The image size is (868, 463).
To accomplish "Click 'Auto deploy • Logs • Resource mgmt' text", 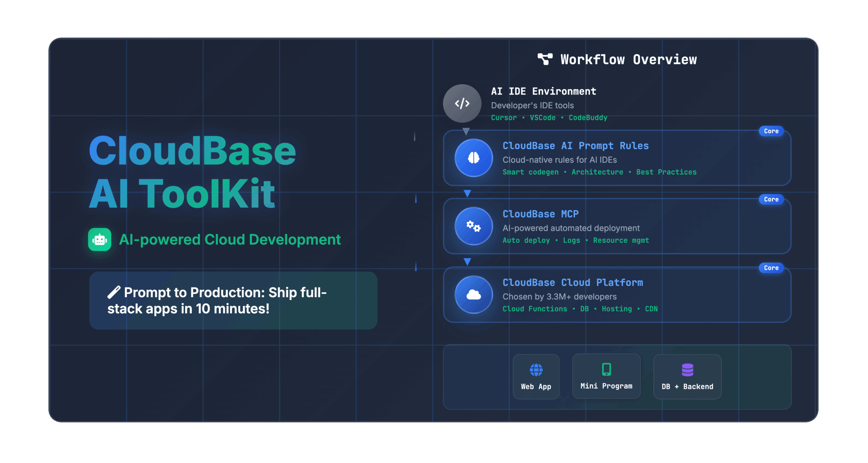I will click(576, 240).
